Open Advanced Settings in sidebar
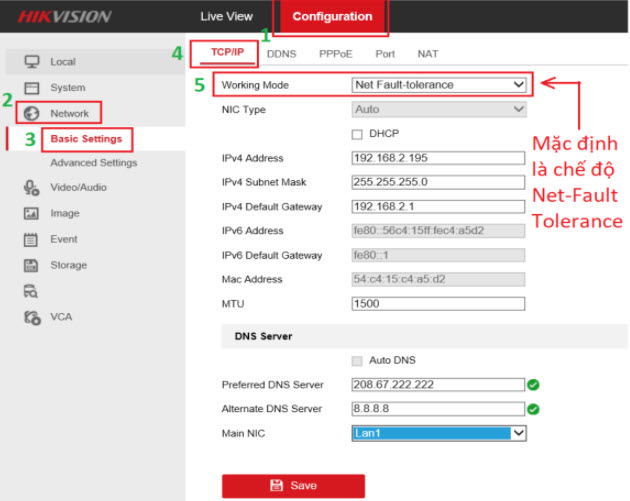This screenshot has width=630, height=501. tap(94, 163)
